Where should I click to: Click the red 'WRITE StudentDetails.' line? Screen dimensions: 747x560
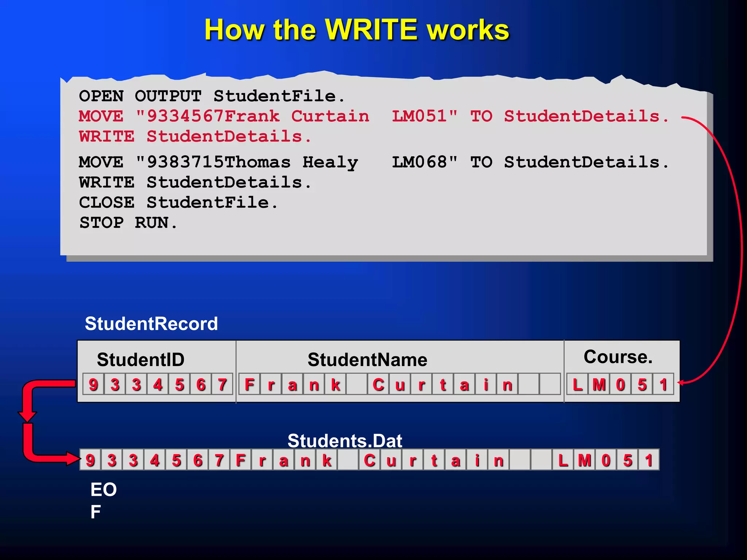[195, 136]
